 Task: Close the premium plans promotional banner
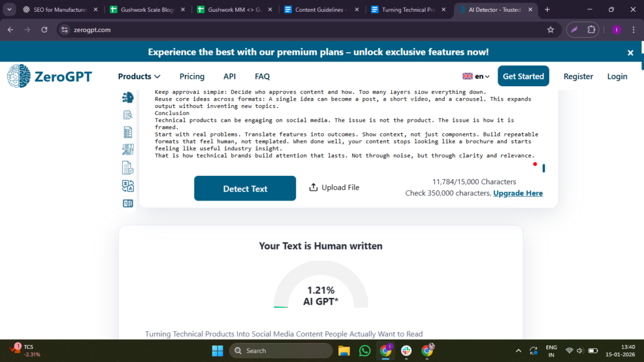(630, 53)
